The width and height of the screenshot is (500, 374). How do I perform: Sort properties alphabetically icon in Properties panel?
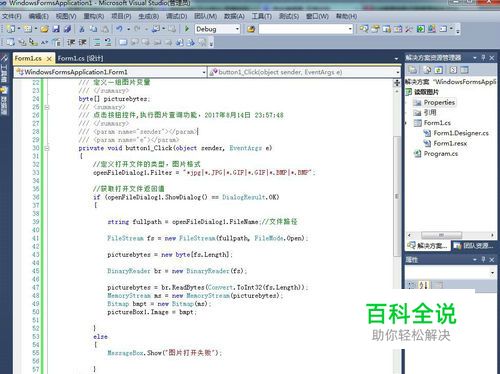pyautogui.click(x=423, y=285)
